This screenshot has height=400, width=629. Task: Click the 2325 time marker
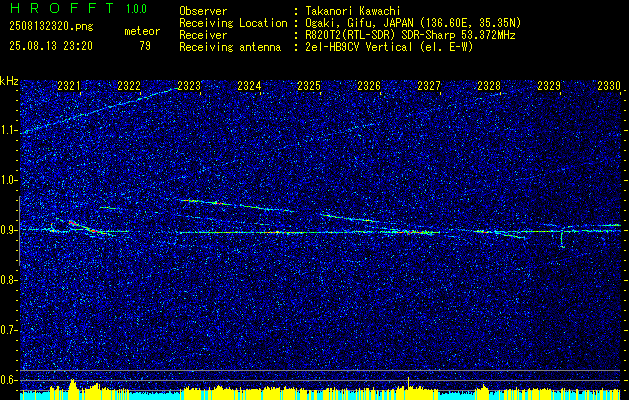(309, 85)
